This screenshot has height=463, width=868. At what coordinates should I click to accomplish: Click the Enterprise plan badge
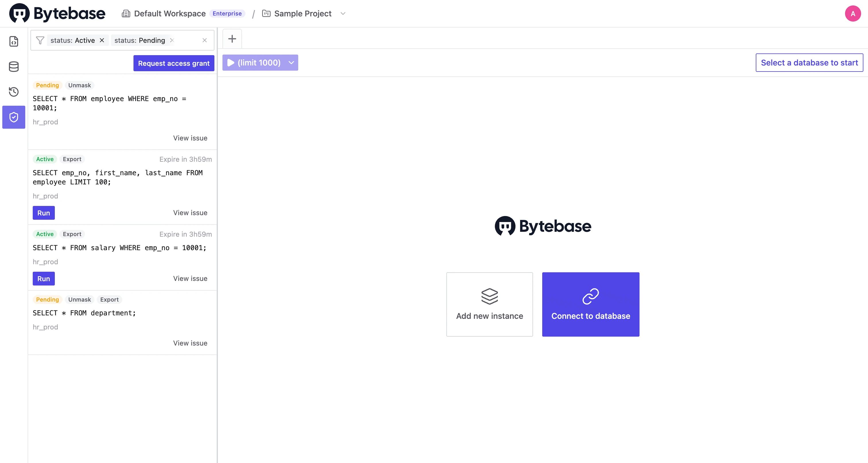[x=227, y=13]
